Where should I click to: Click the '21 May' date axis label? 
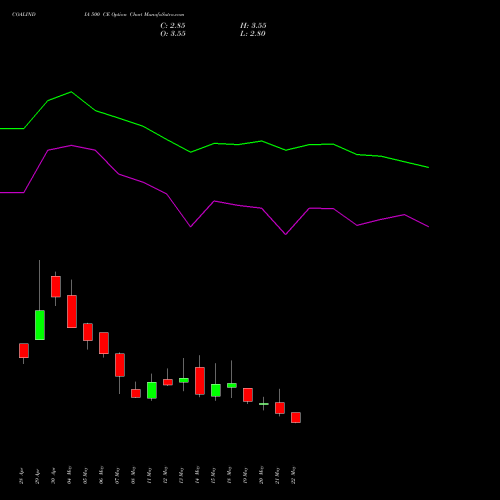(x=278, y=475)
